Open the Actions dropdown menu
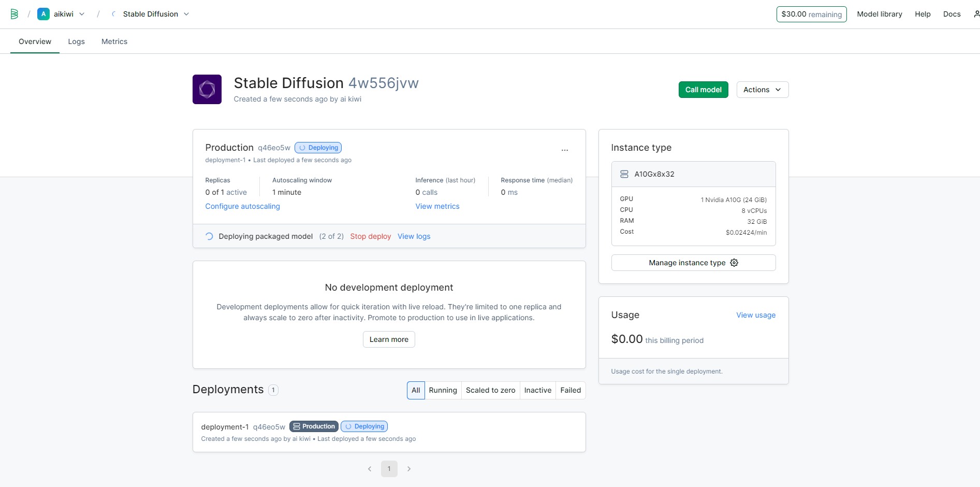The width and height of the screenshot is (980, 487). pos(763,90)
